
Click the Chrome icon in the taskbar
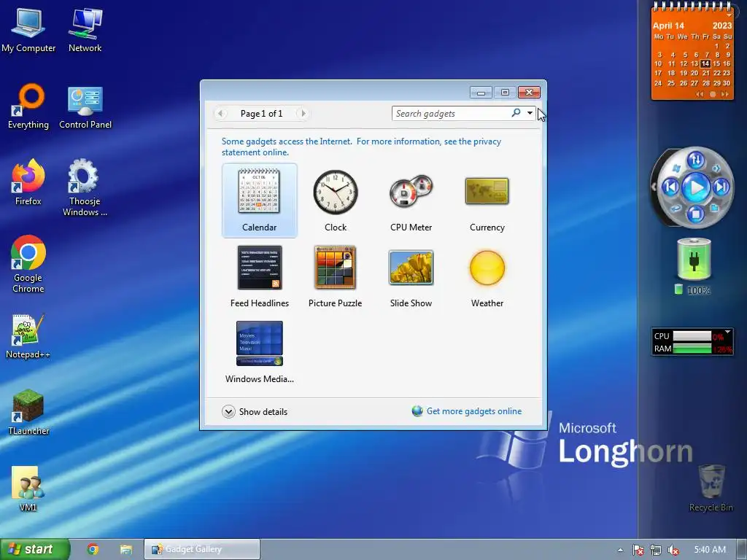[x=93, y=550]
